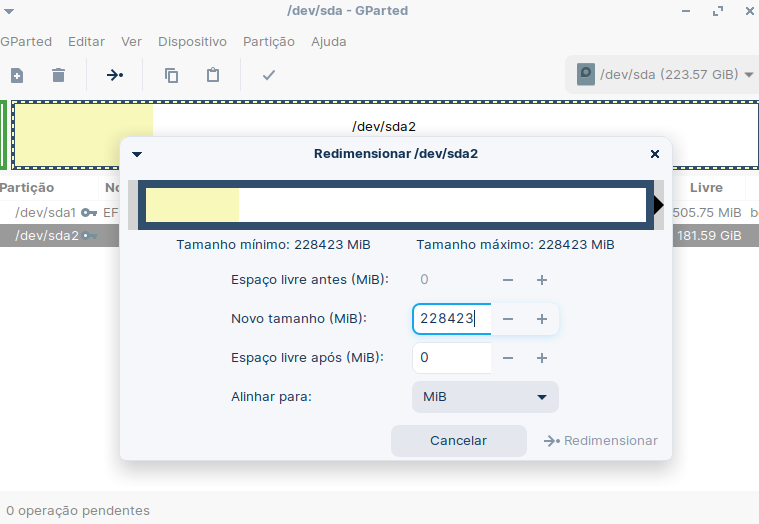Image resolution: width=759 pixels, height=524 pixels.
Task: Increase Espaço livre antes with plus
Action: 542,280
